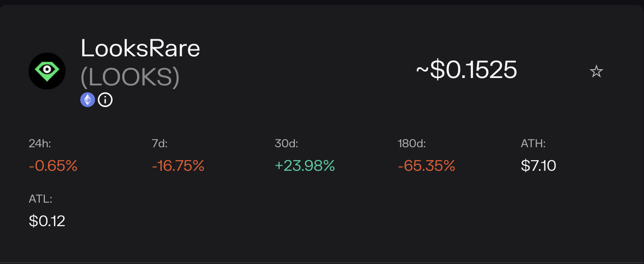Viewport: 644px width, 264px height.
Task: Click the $0.12 all-time low value
Action: 47,221
